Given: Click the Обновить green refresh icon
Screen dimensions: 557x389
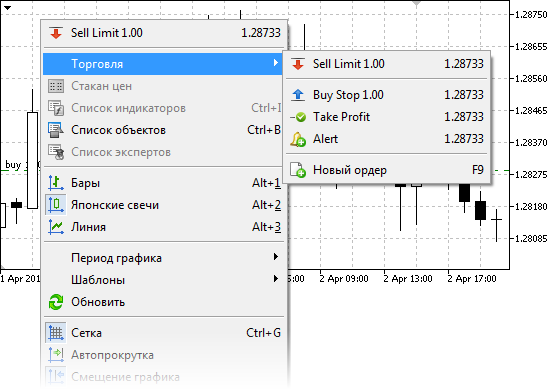Looking at the screenshot, I should [x=56, y=302].
